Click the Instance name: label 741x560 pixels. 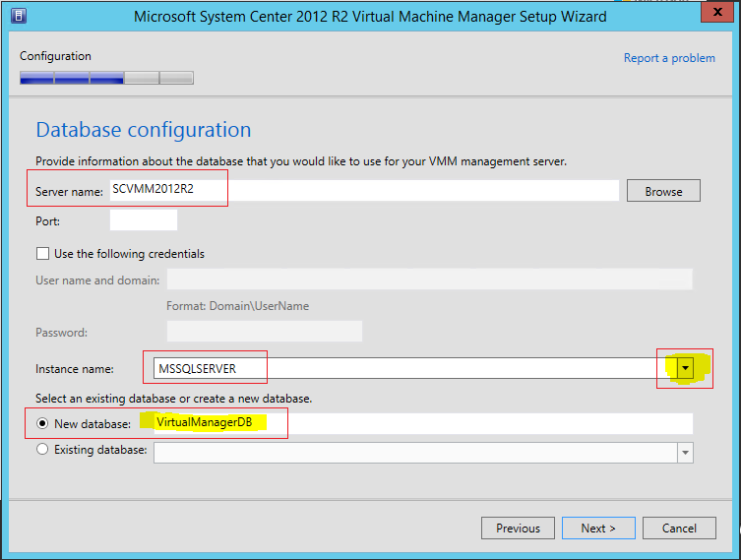(75, 369)
